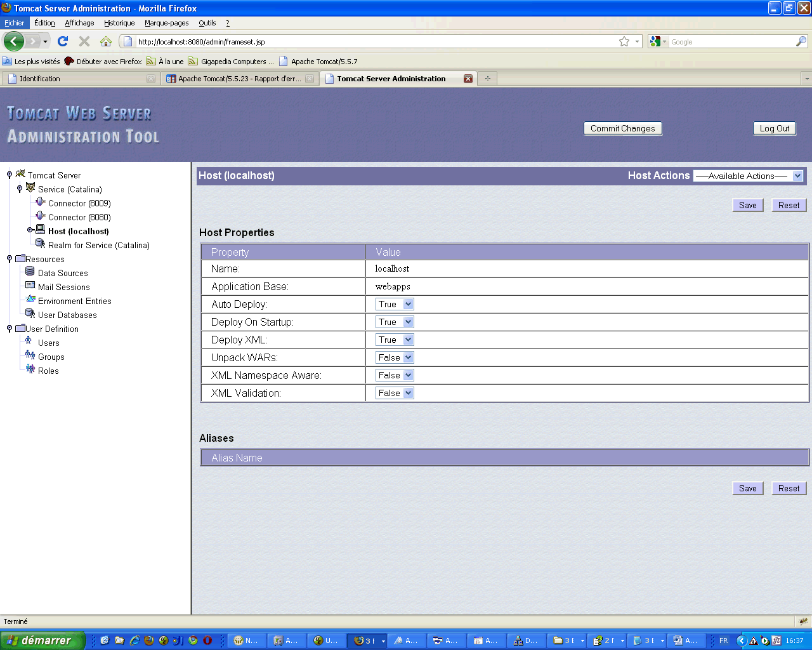Click the Commit Changes button
Screen dimensions: 812x650
pos(622,128)
